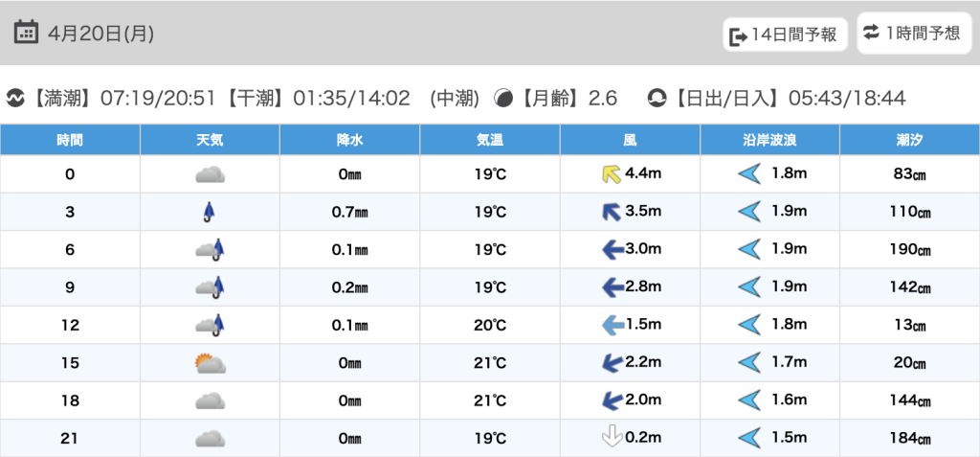Image resolution: width=980 pixels, height=457 pixels.
Task: Click the cloudy icon at hour 0
Action: click(x=210, y=174)
